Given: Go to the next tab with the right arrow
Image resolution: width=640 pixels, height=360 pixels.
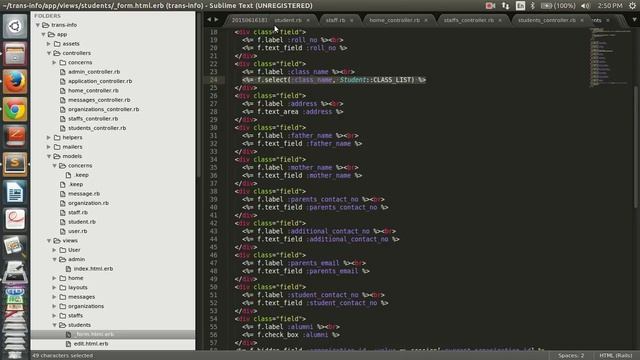Looking at the screenshot, I should click(216, 20).
